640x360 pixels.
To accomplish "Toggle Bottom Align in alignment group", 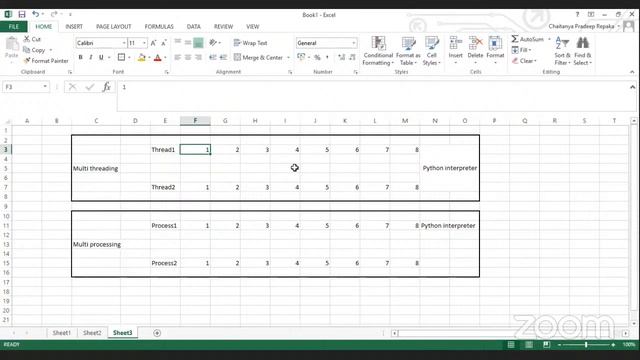I will [198, 43].
